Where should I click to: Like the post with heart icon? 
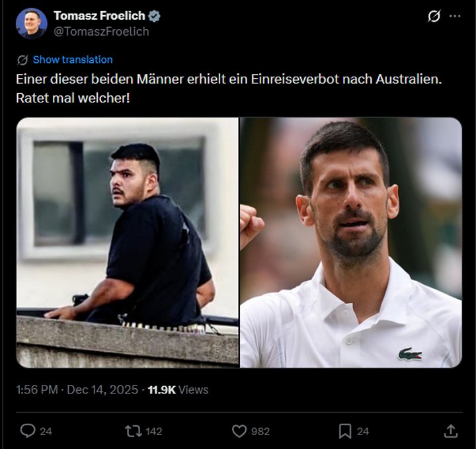(x=239, y=431)
